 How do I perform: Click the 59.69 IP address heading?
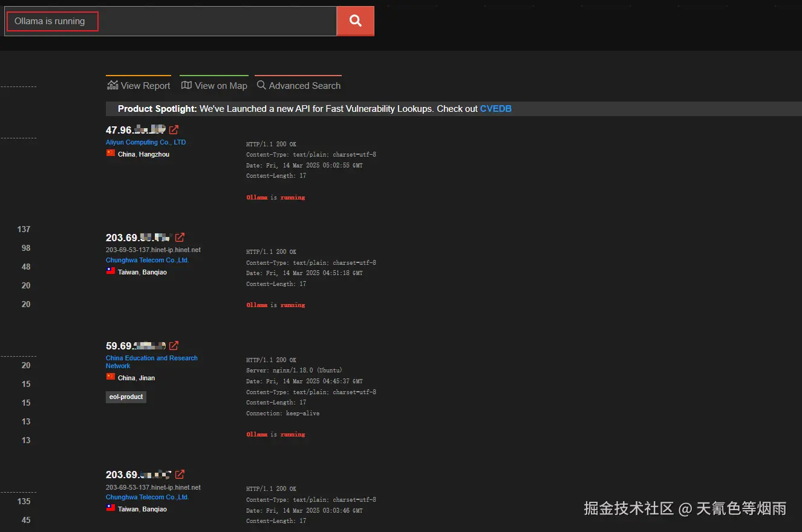135,346
